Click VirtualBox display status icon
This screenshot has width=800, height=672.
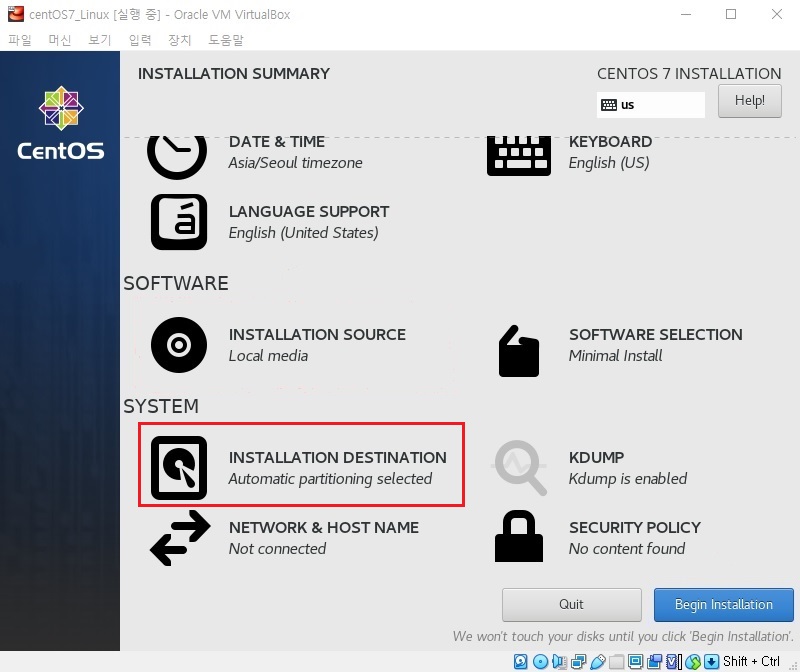click(x=635, y=662)
